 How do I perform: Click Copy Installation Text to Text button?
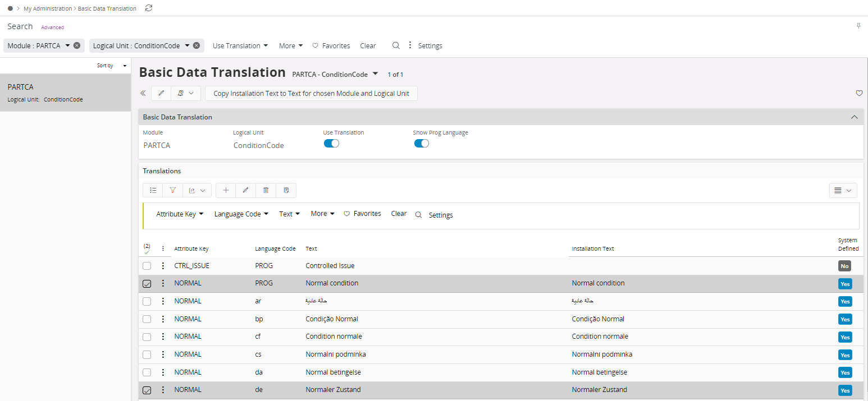coord(311,94)
